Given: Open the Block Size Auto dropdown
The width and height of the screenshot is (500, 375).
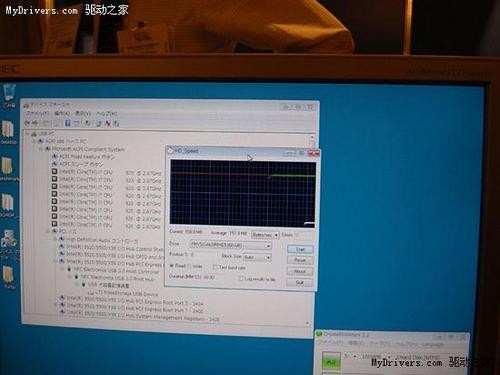Looking at the screenshot, I should [x=257, y=257].
